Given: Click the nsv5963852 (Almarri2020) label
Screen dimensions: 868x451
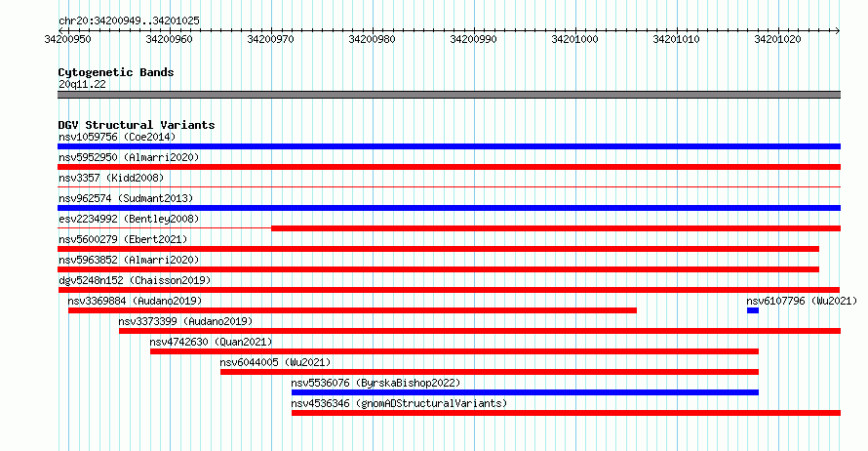Looking at the screenshot, I should click(x=129, y=260).
